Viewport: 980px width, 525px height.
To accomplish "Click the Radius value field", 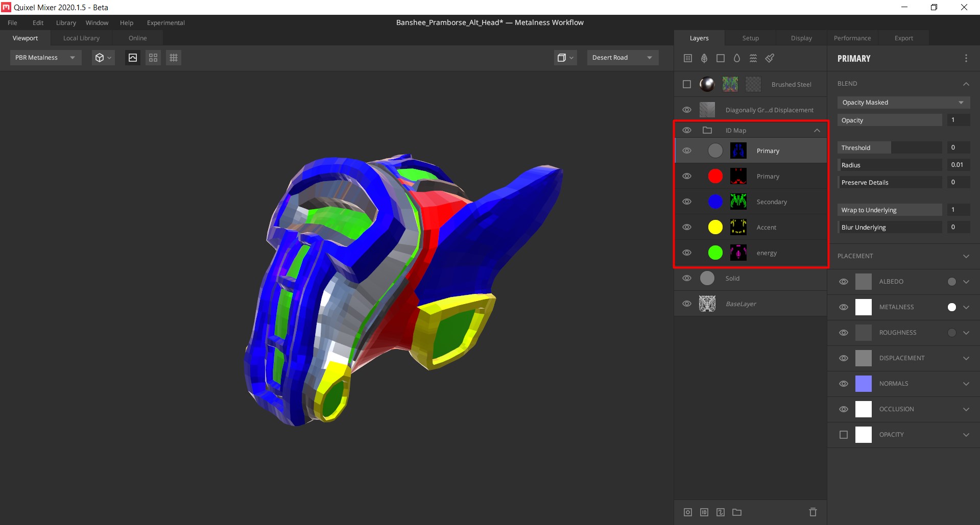I will pos(958,165).
